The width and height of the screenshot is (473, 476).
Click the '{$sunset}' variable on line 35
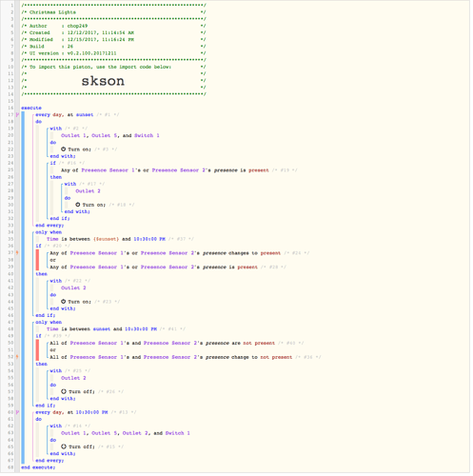point(106,239)
